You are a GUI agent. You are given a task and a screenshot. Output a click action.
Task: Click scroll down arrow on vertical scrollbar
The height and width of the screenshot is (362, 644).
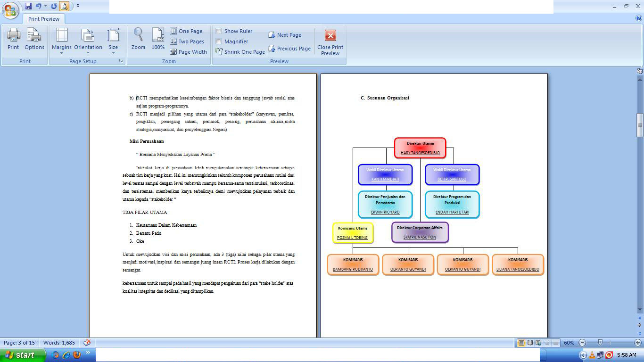640,310
